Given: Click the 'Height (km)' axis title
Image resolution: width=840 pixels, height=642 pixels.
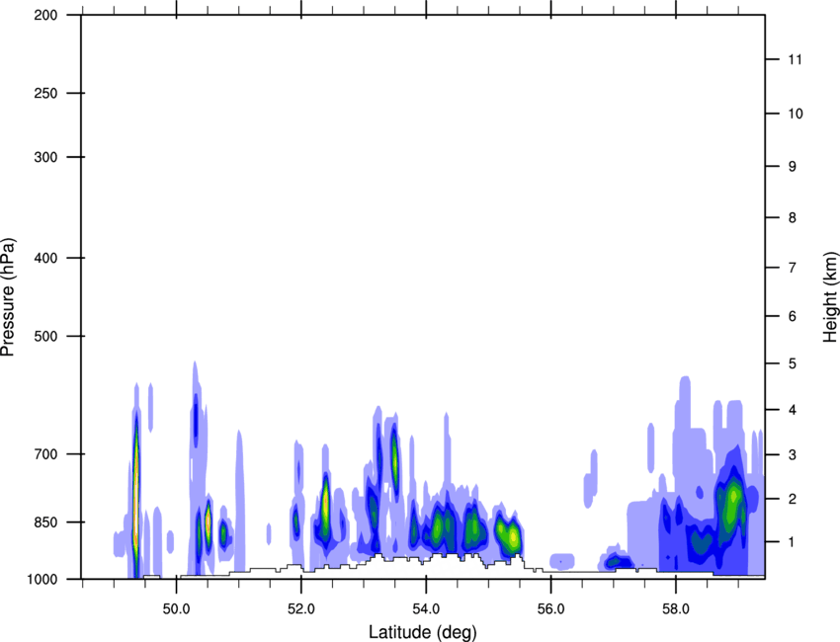Looking at the screenshot, I should pos(830,296).
